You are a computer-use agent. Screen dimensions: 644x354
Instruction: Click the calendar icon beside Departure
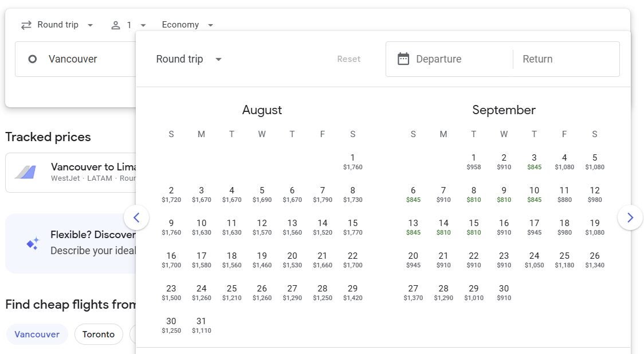point(403,59)
